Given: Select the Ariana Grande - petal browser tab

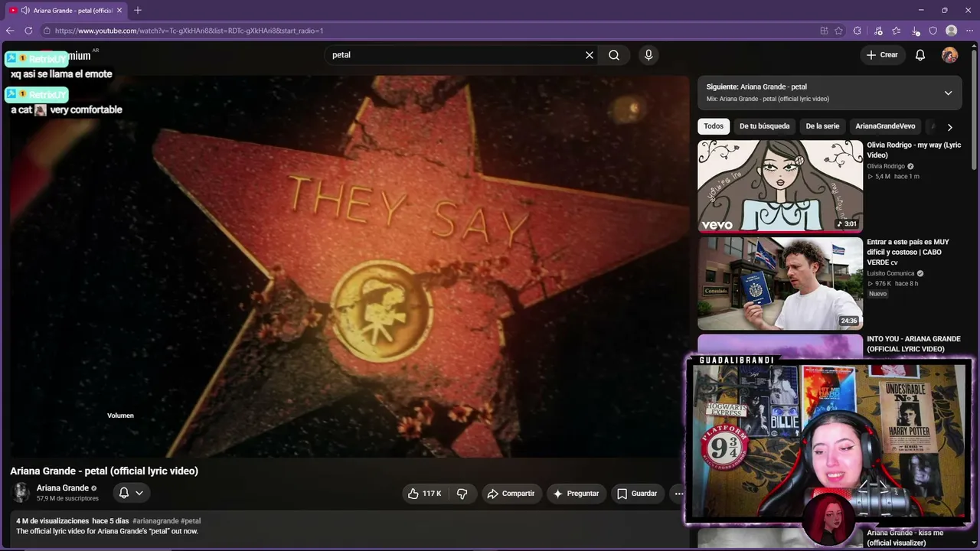Looking at the screenshot, I should 67,10.
